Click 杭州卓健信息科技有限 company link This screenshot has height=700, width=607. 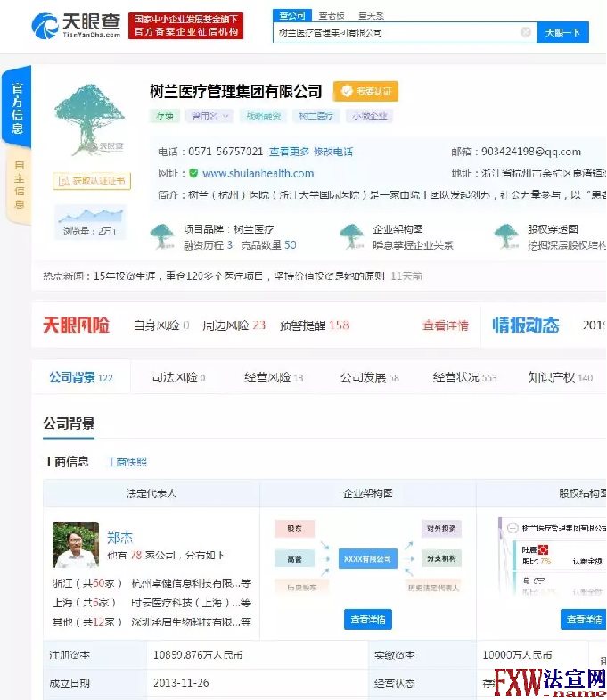tap(192, 583)
